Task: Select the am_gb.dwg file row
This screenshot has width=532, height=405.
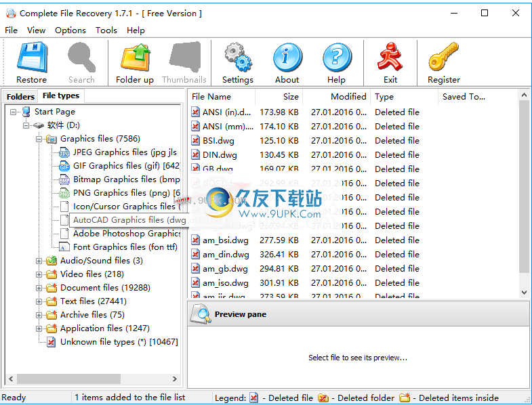Action: [305, 269]
